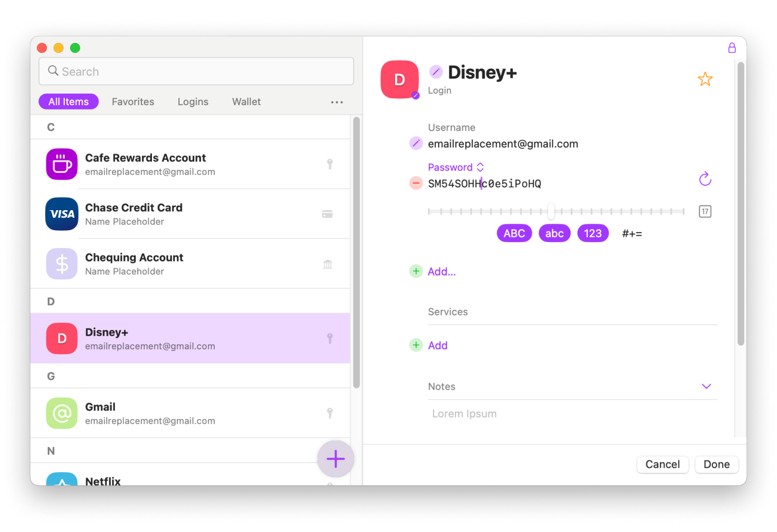This screenshot has width=777, height=532.
Task: Click green plus icon next to Add...
Action: click(416, 271)
